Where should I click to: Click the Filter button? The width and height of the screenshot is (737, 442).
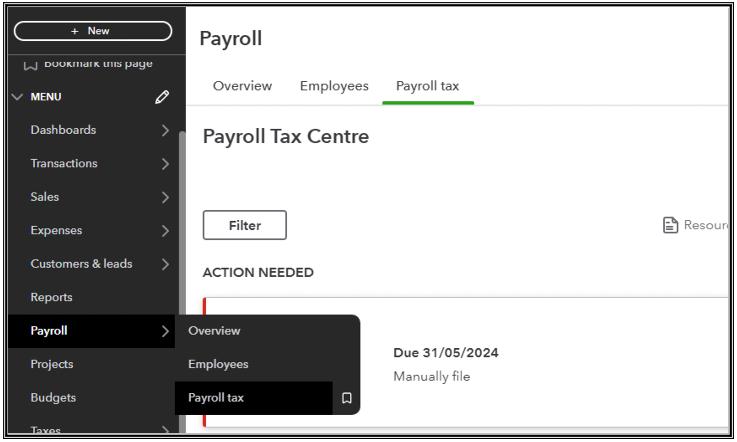(245, 225)
